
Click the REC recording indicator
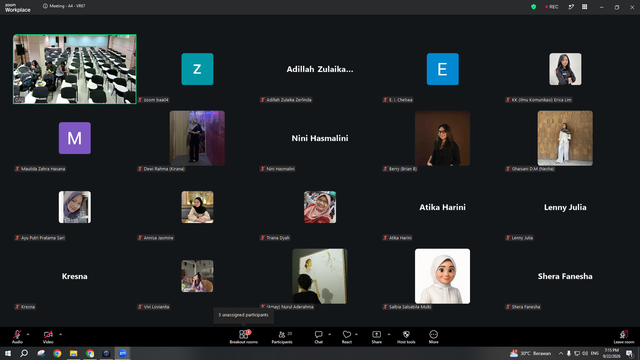click(552, 7)
